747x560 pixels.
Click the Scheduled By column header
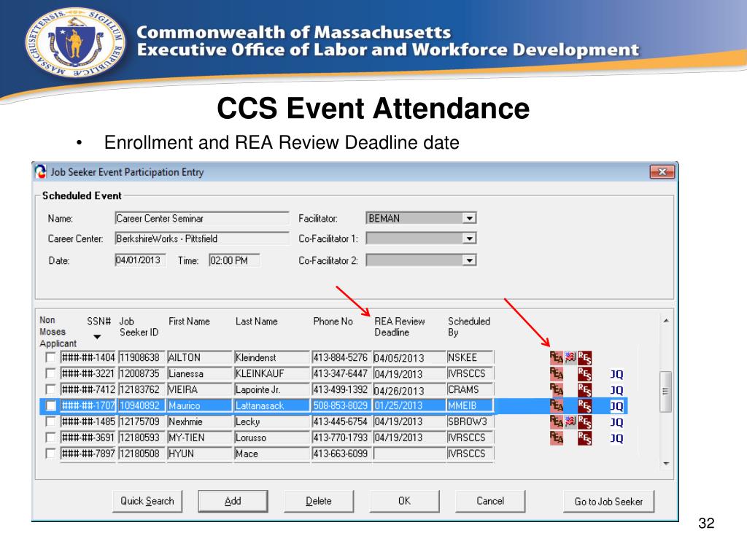[469, 327]
